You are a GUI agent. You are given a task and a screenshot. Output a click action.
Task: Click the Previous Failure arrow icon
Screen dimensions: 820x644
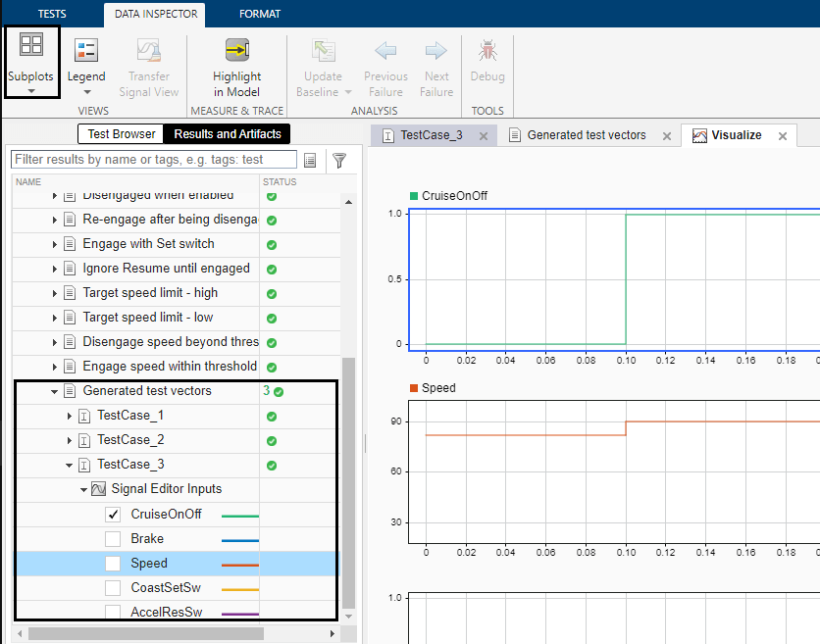click(x=385, y=51)
